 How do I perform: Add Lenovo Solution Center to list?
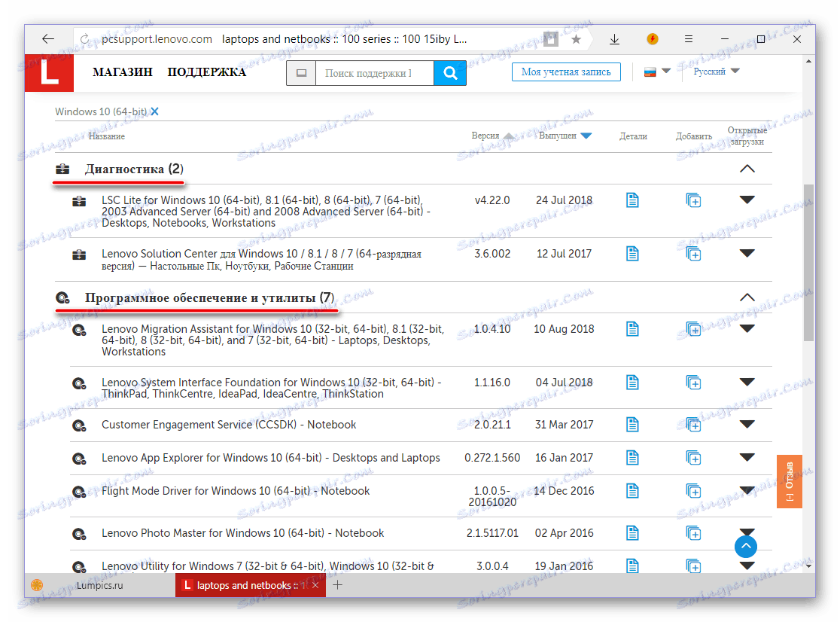pos(693,254)
